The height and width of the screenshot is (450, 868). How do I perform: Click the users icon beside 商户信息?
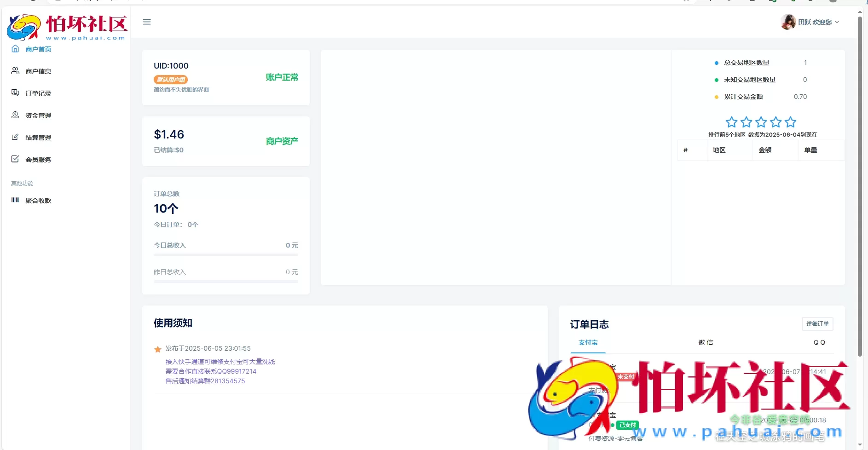coord(15,71)
